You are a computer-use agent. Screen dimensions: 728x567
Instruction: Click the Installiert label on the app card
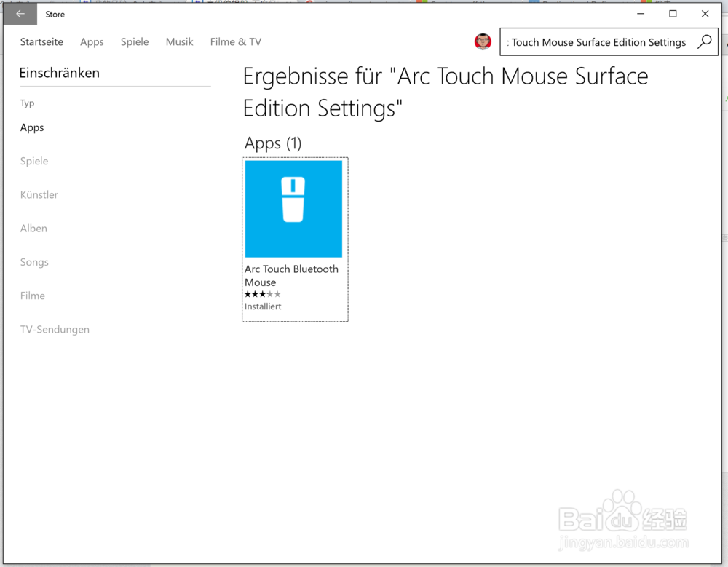(263, 306)
